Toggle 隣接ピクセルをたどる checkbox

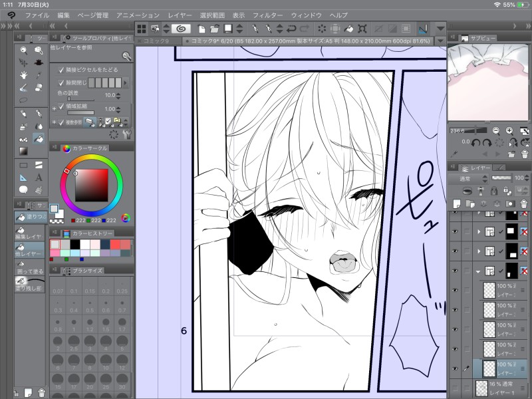[61, 70]
